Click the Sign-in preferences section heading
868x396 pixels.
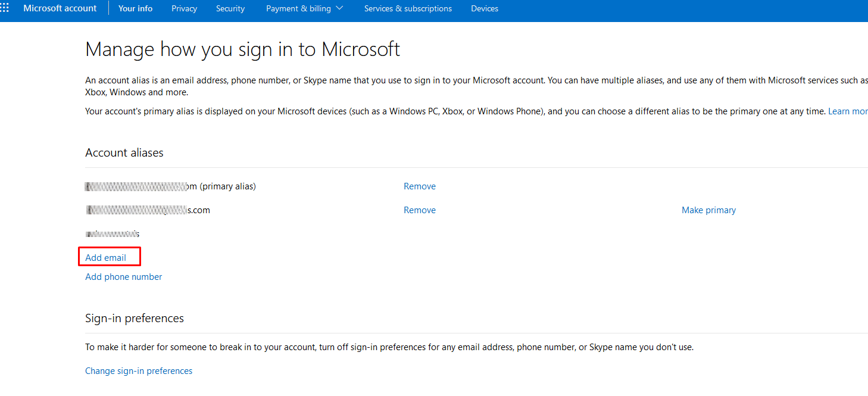pyautogui.click(x=135, y=319)
